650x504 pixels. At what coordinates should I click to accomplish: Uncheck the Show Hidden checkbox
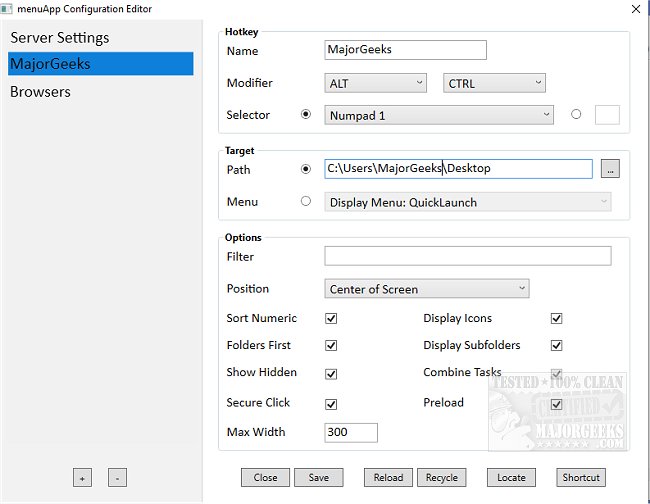point(331,374)
